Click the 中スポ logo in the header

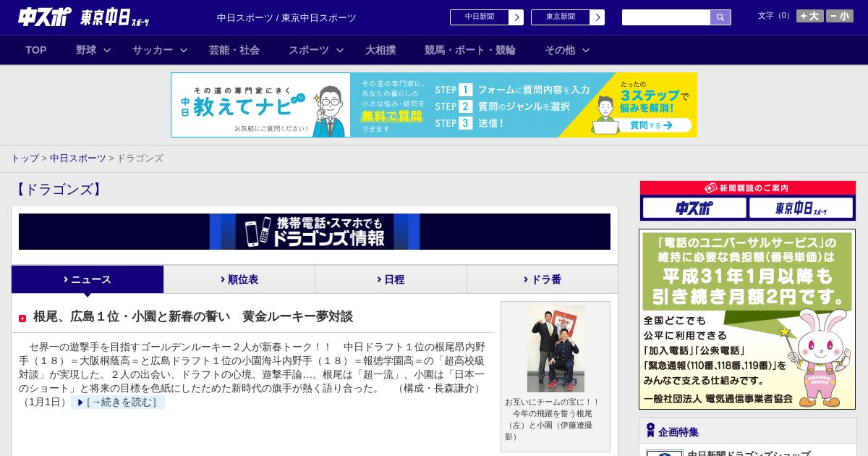[44, 17]
